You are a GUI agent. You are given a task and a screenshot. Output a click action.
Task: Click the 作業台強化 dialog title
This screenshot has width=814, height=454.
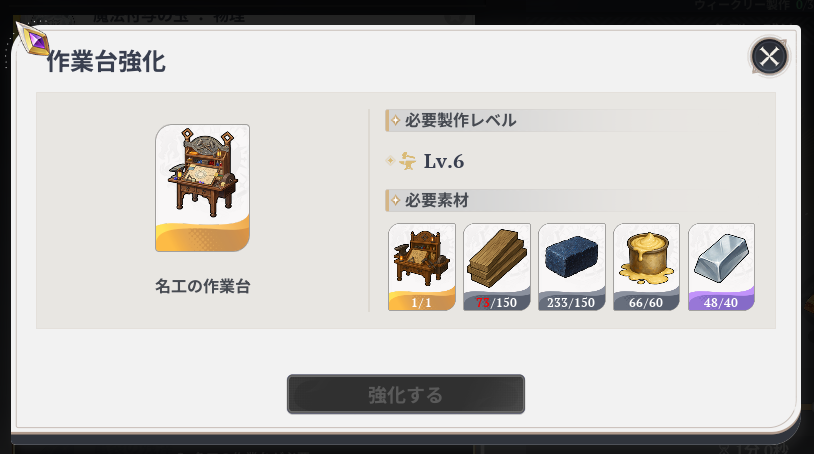tap(106, 62)
